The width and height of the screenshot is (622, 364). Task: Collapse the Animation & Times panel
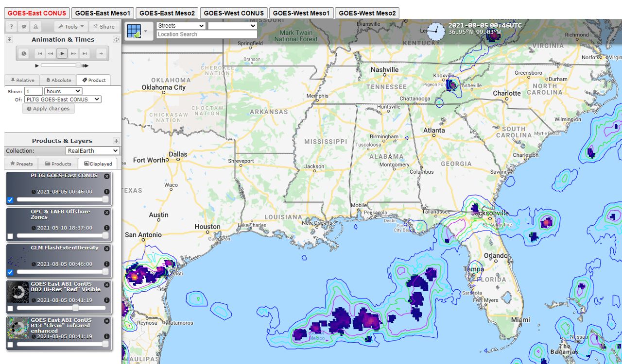10,39
